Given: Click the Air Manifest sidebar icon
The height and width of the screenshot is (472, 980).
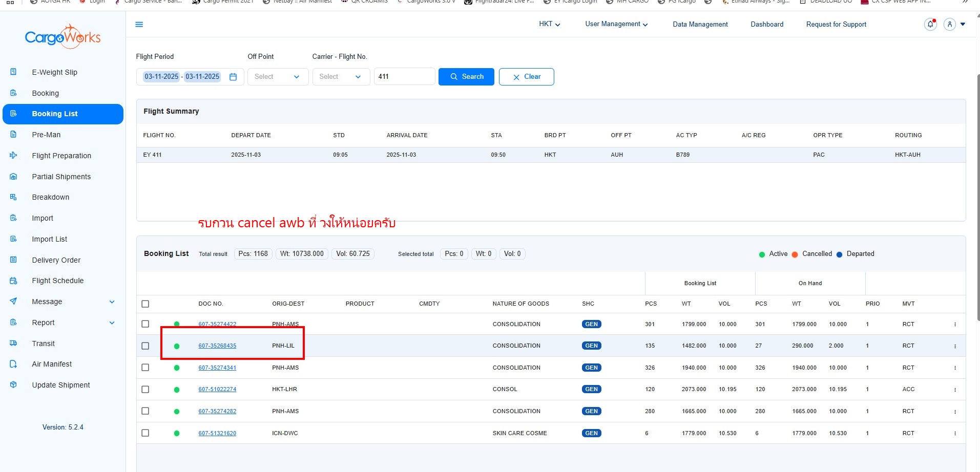Looking at the screenshot, I should tap(14, 364).
